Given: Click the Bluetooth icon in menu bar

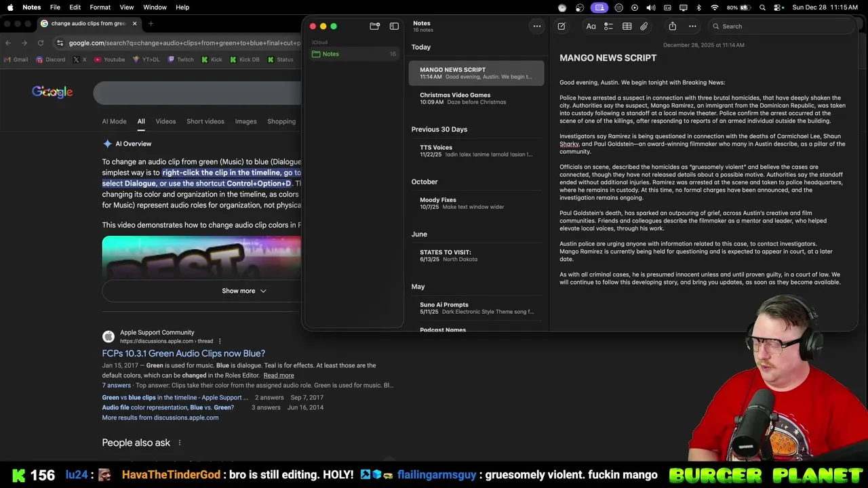Looking at the screenshot, I should click(698, 7).
